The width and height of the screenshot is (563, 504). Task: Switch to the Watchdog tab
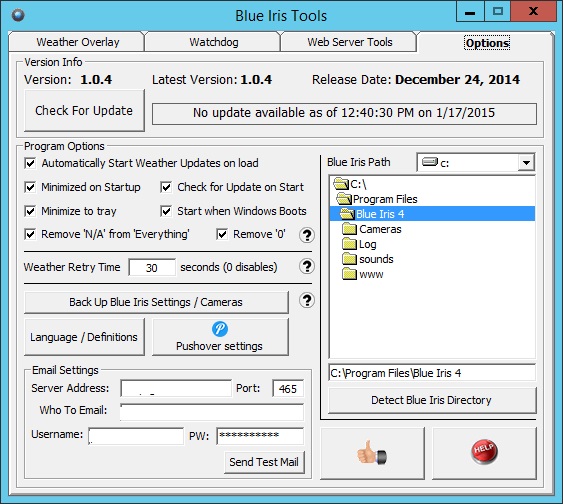(x=214, y=42)
